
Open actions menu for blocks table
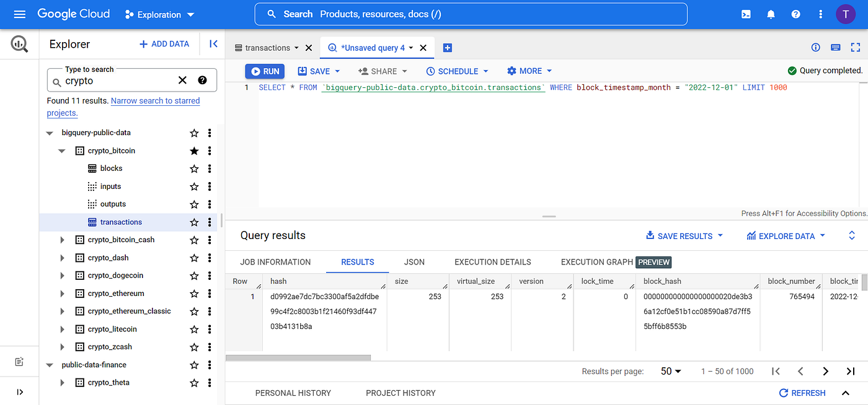[210, 168]
